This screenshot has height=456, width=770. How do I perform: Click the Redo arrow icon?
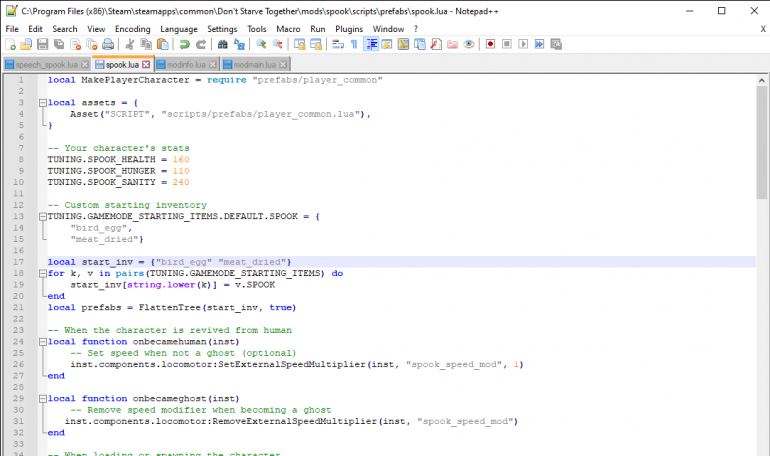tap(201, 45)
